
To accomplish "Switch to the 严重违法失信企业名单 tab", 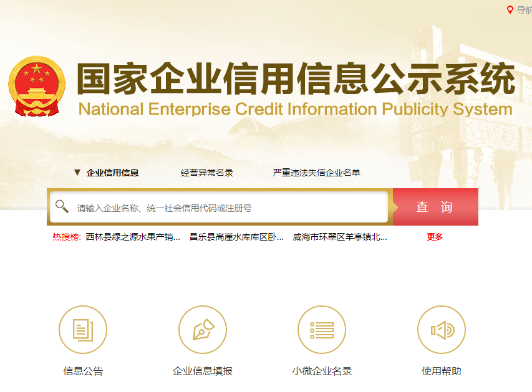I will tap(316, 173).
